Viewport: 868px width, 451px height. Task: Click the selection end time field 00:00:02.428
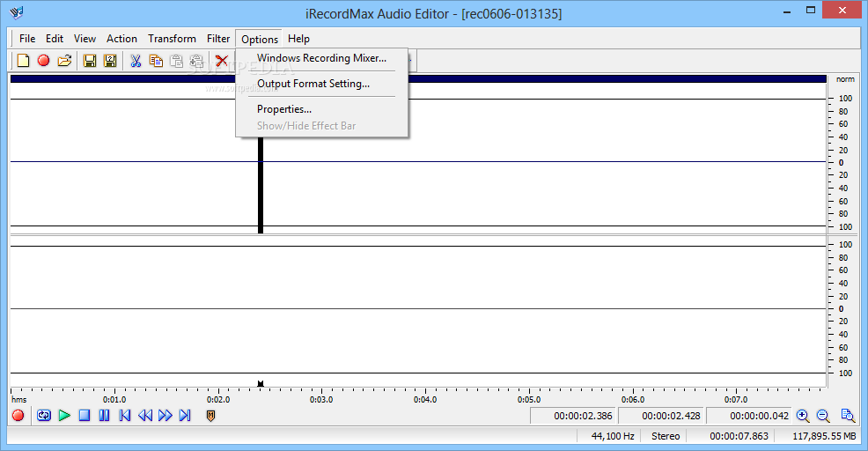661,416
